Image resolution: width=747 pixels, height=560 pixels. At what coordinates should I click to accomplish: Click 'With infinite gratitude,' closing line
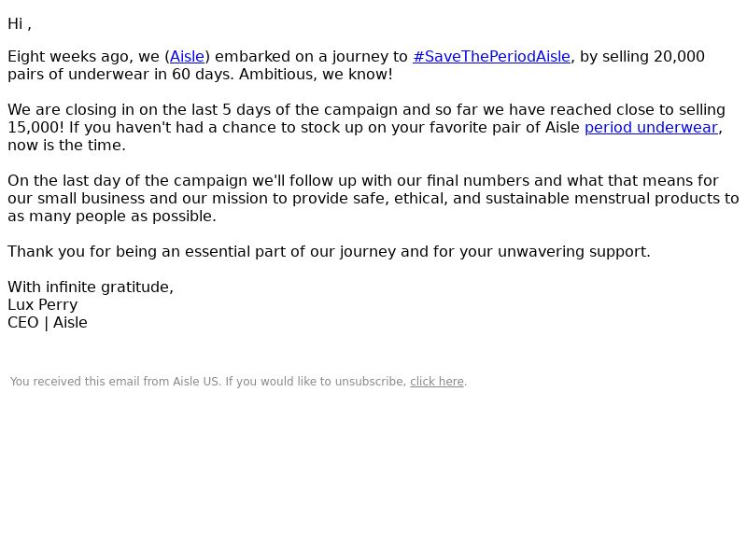[x=91, y=287]
